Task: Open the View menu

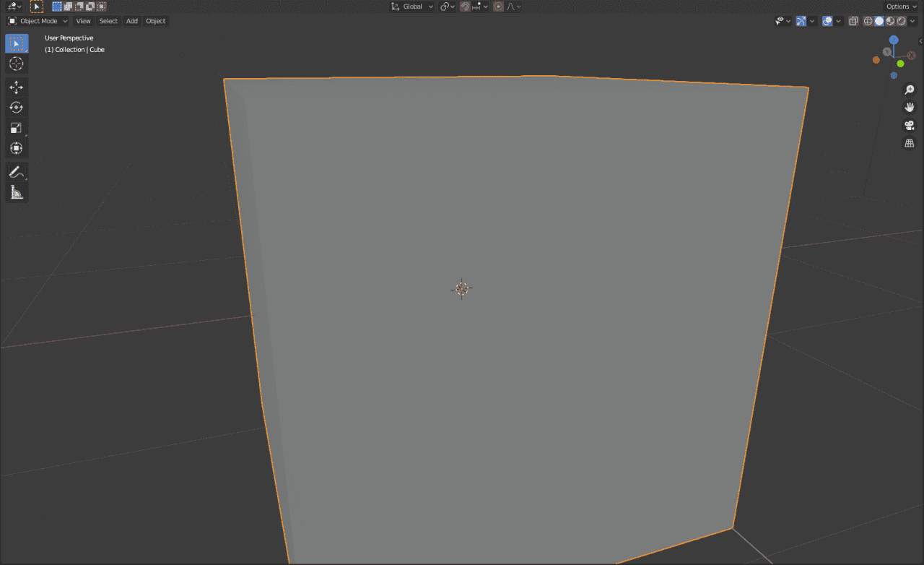Action: click(x=83, y=21)
